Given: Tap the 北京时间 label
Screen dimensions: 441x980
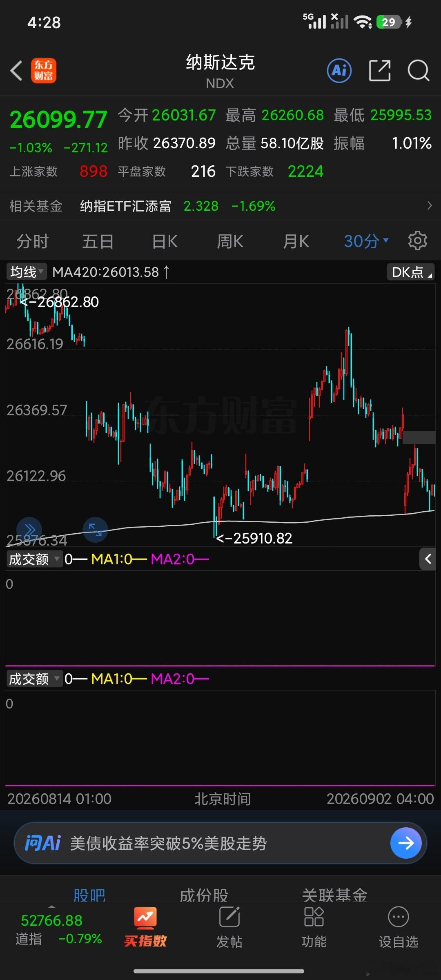Looking at the screenshot, I should (x=223, y=798).
